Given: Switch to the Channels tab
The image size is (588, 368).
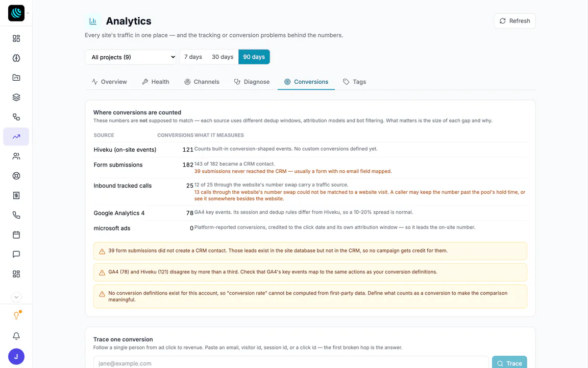Looking at the screenshot, I should [x=202, y=82].
